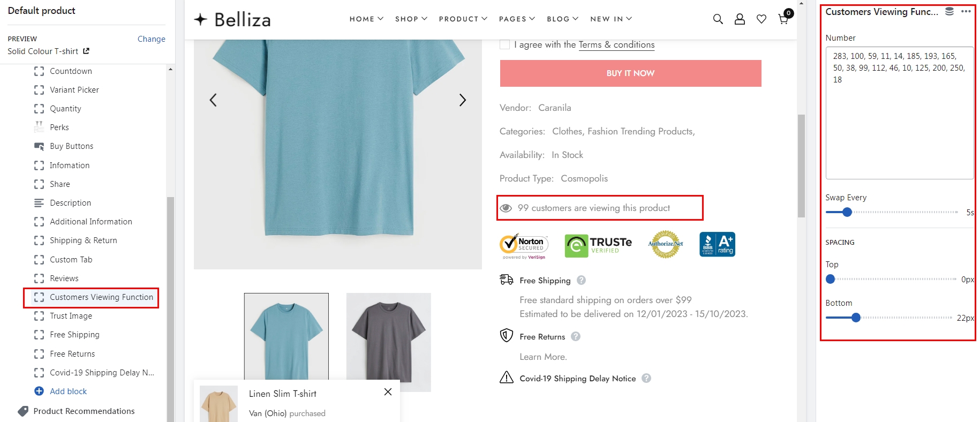The image size is (980, 422).
Task: Click the user account icon
Action: pos(740,19)
